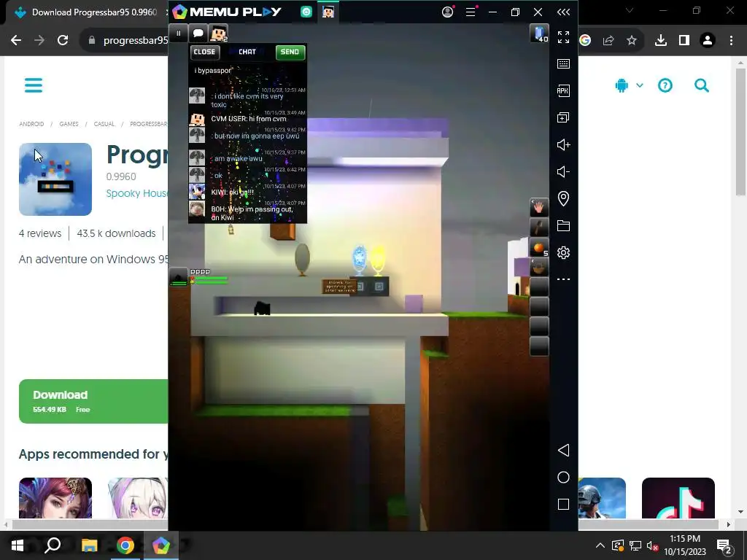747x560 pixels.
Task: Show hidden system tray icons chevron
Action: tap(600, 545)
